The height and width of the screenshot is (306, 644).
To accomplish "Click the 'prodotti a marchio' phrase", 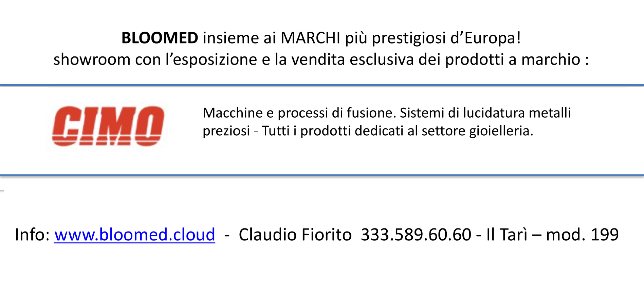I will click(513, 60).
